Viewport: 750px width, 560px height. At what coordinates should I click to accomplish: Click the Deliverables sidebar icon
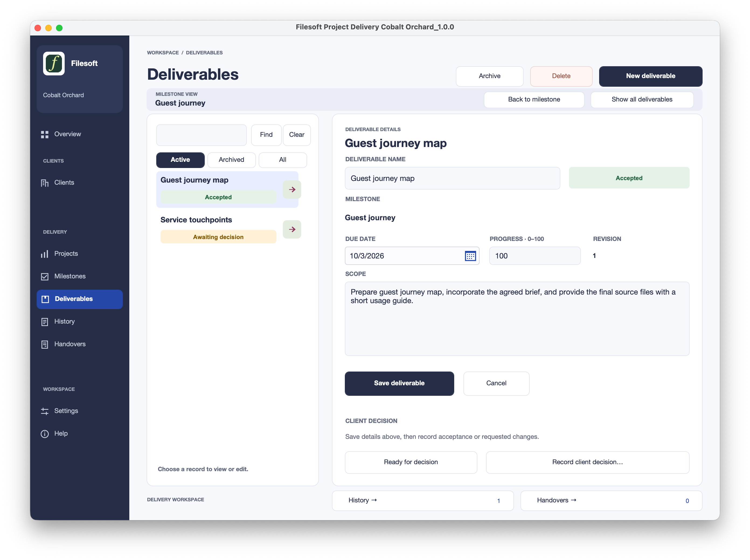pyautogui.click(x=45, y=299)
